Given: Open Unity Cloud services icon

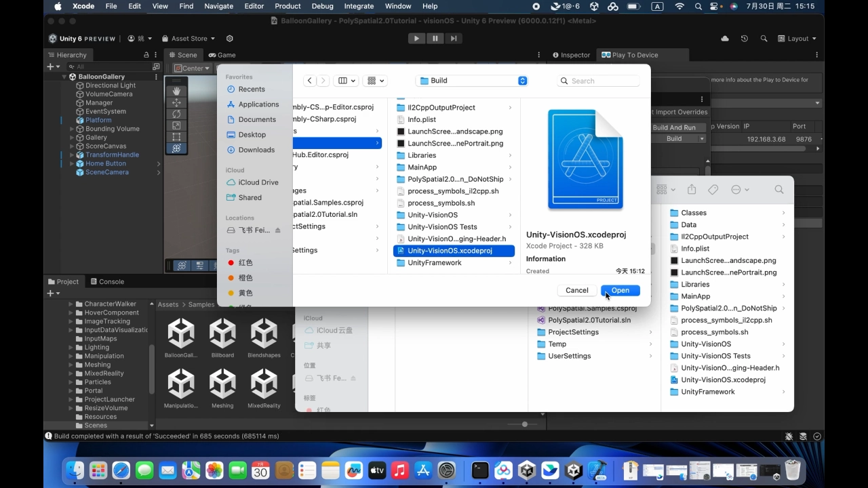Looking at the screenshot, I should 725,39.
